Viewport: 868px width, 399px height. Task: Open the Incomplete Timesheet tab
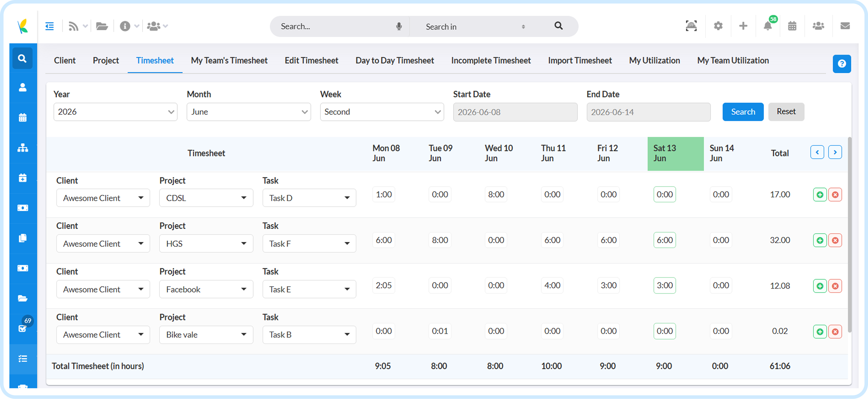point(491,61)
